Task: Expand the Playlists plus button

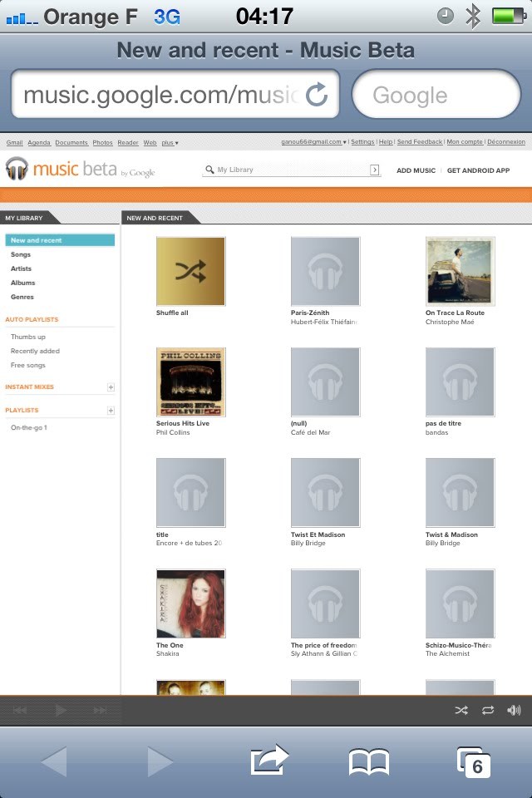Action: coord(111,411)
